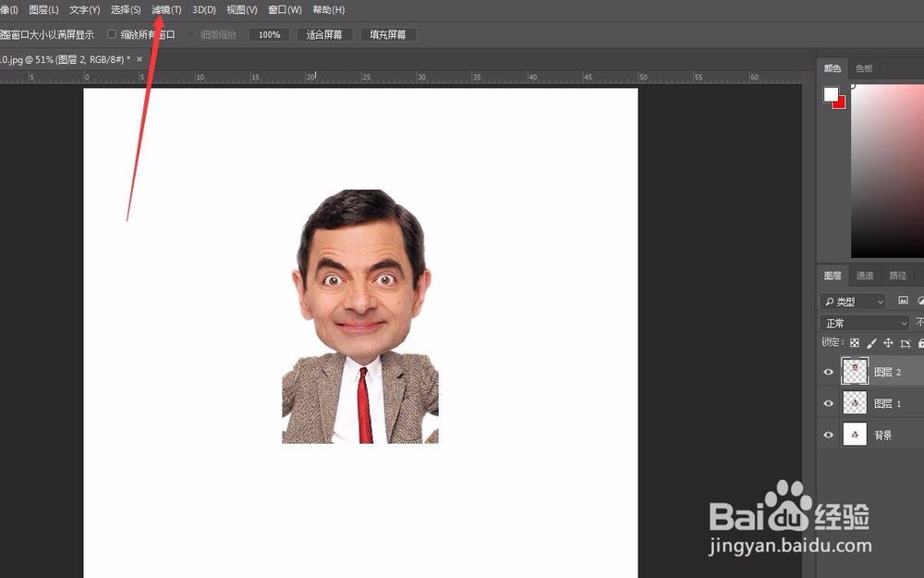The width and height of the screenshot is (924, 578).
Task: Switch to the 通道 tab
Action: (x=865, y=276)
